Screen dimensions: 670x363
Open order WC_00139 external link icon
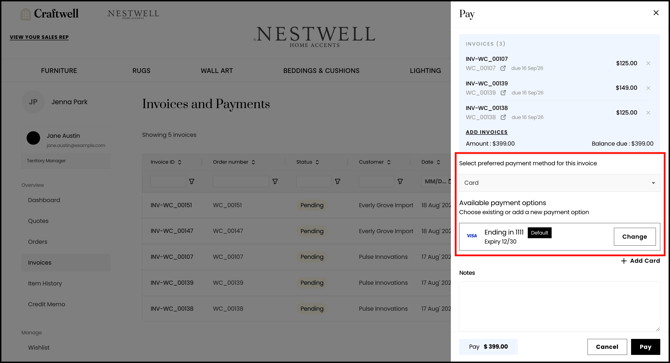click(x=503, y=93)
